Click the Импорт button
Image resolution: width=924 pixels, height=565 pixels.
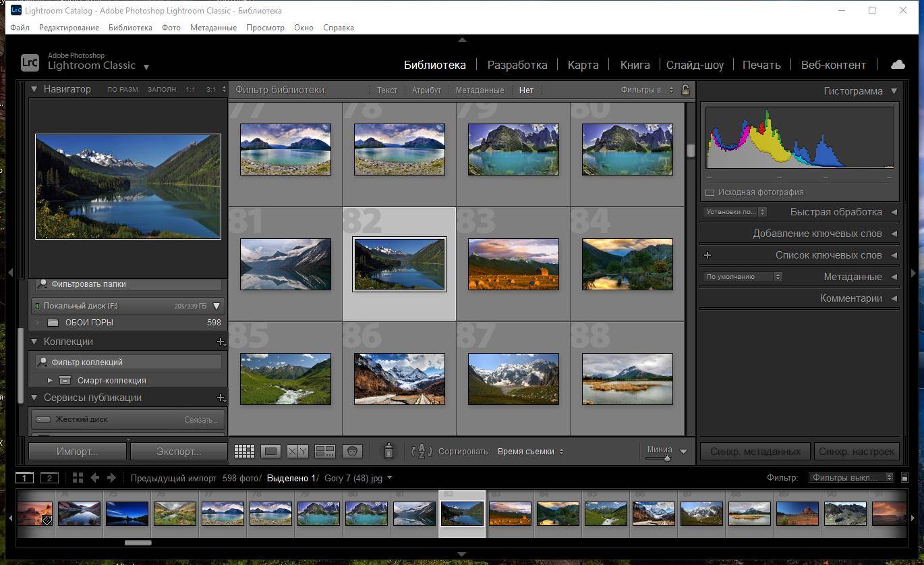click(78, 452)
